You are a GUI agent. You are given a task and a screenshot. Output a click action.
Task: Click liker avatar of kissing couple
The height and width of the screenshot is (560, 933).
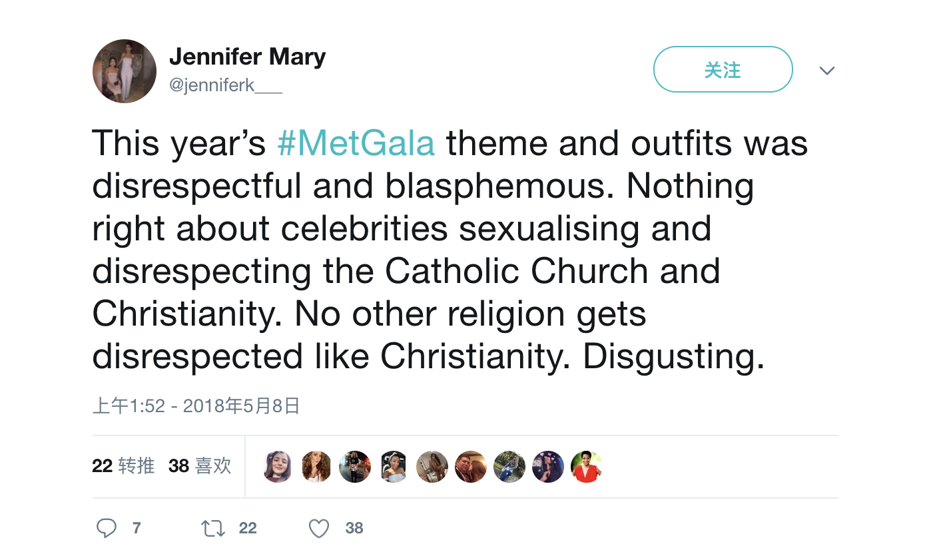[471, 467]
